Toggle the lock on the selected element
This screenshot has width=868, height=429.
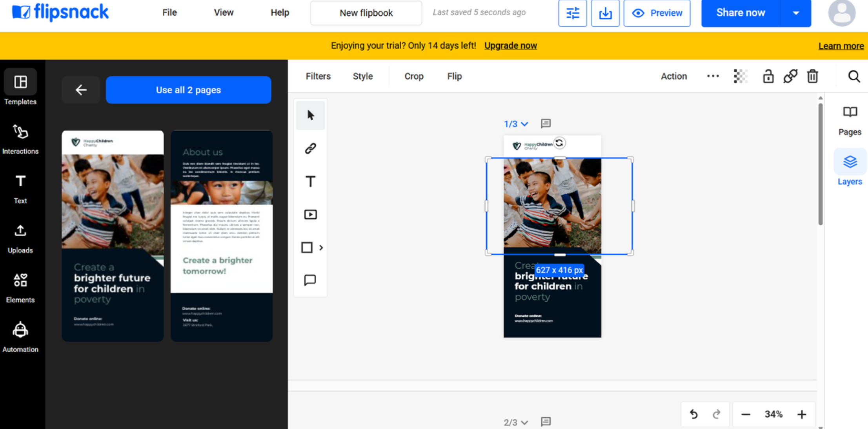pos(768,76)
